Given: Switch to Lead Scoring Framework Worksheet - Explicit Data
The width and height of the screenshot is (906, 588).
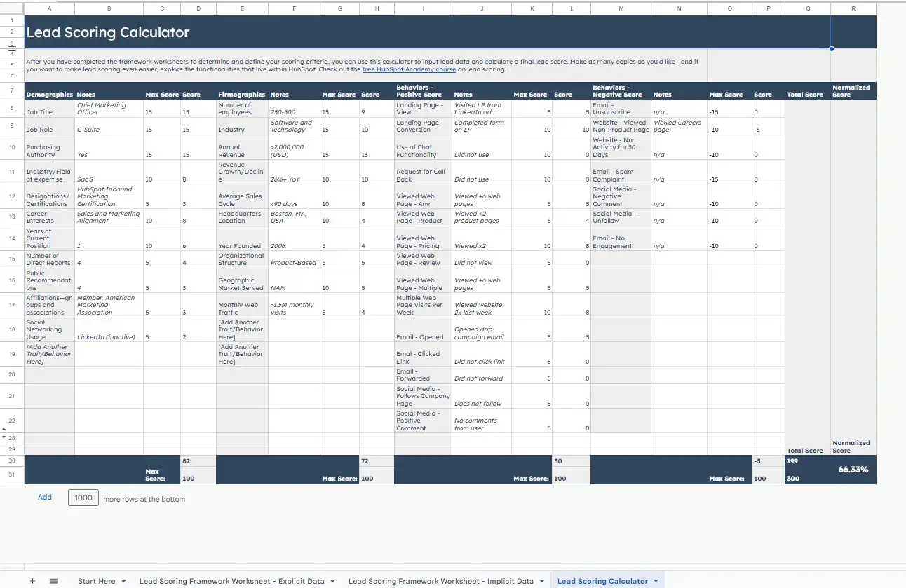Looking at the screenshot, I should coord(231,581).
